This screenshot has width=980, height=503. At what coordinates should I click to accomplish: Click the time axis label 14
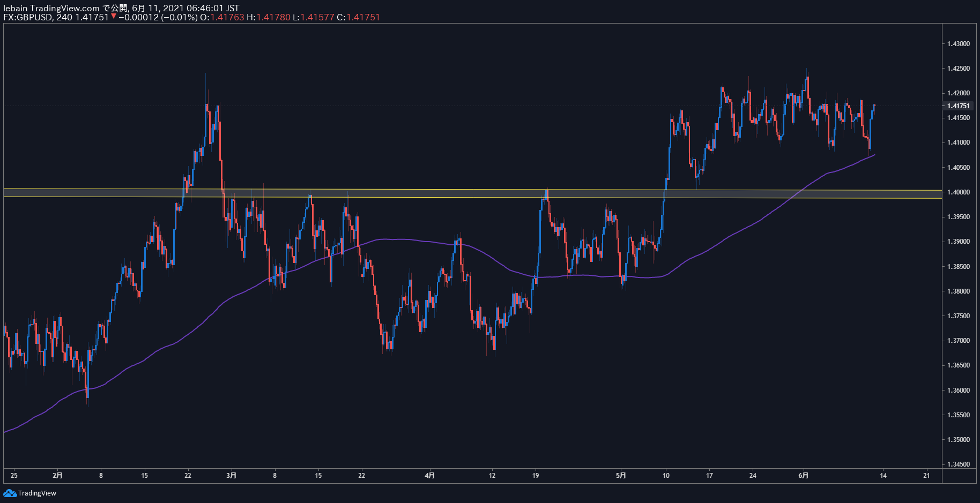click(883, 475)
